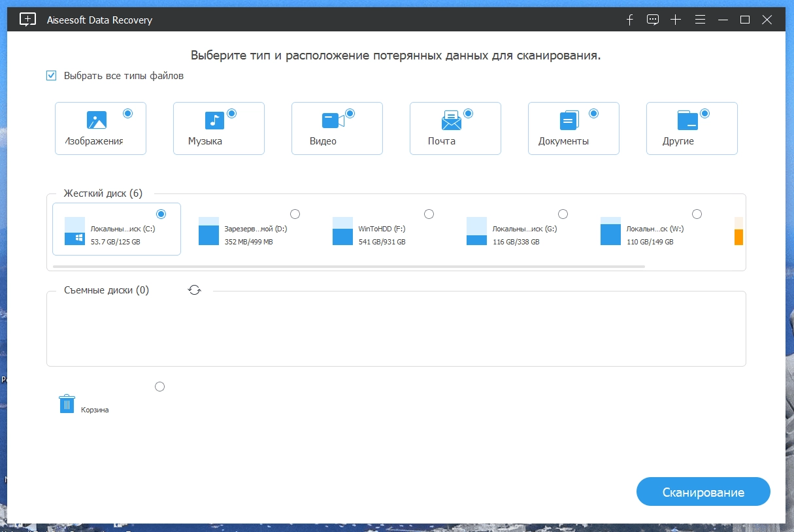Refresh the removable drives list
This screenshot has width=794, height=532.
pos(194,290)
